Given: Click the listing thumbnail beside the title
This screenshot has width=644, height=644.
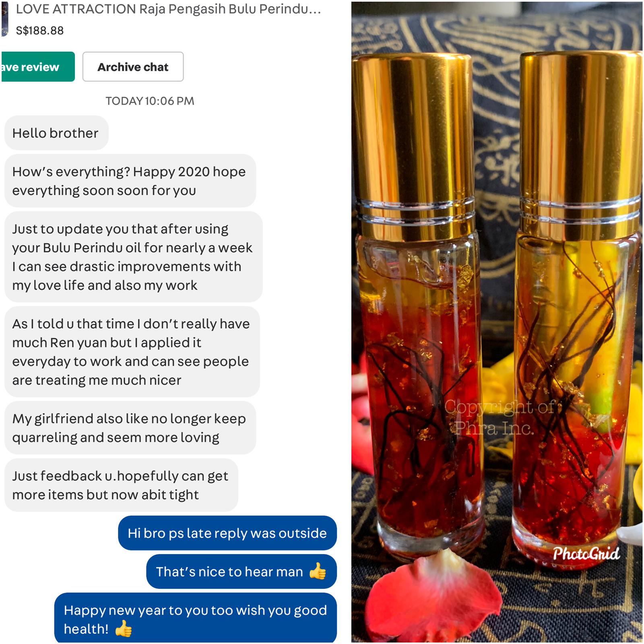Looking at the screenshot, I should (x=4, y=19).
